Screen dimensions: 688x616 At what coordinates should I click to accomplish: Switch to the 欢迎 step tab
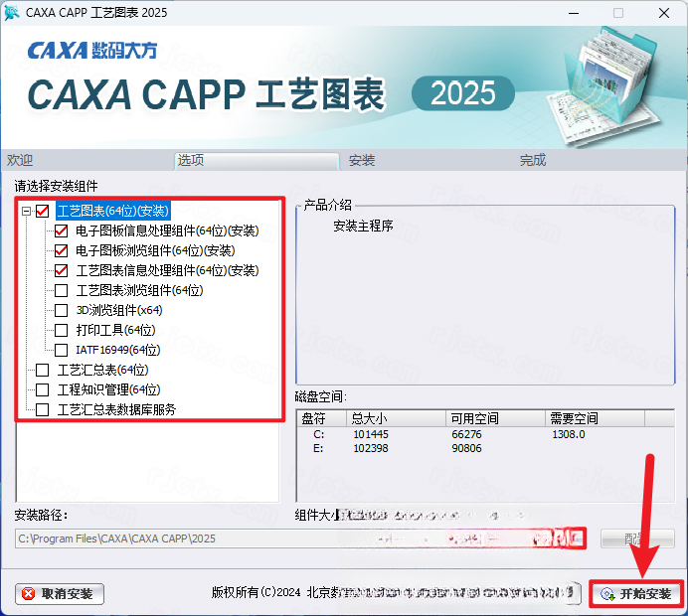pos(20,161)
